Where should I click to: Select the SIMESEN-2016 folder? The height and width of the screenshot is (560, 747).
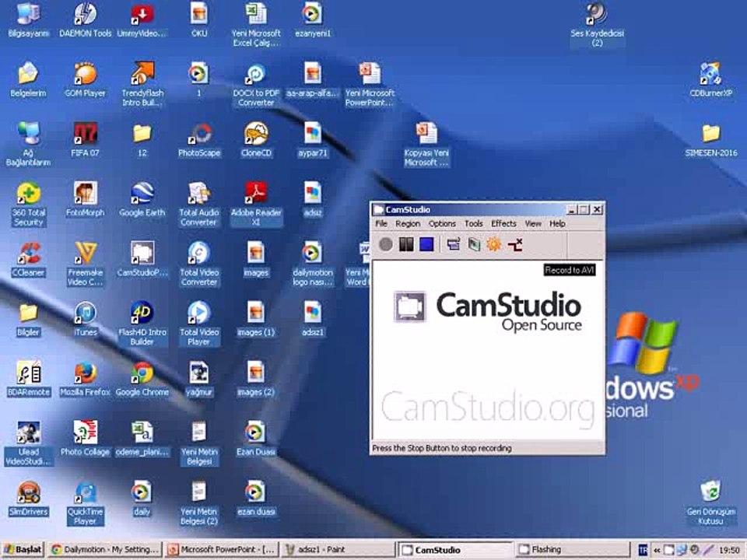710,139
